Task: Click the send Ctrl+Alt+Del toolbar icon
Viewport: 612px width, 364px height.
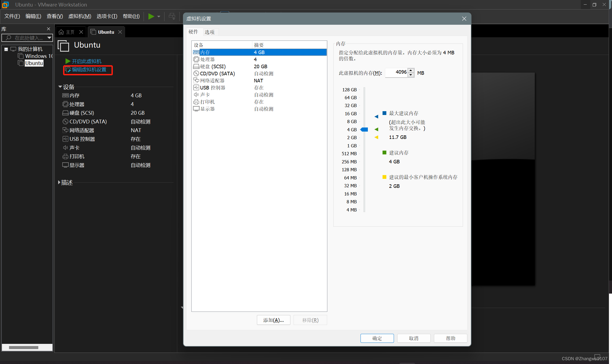Action: tap(172, 16)
